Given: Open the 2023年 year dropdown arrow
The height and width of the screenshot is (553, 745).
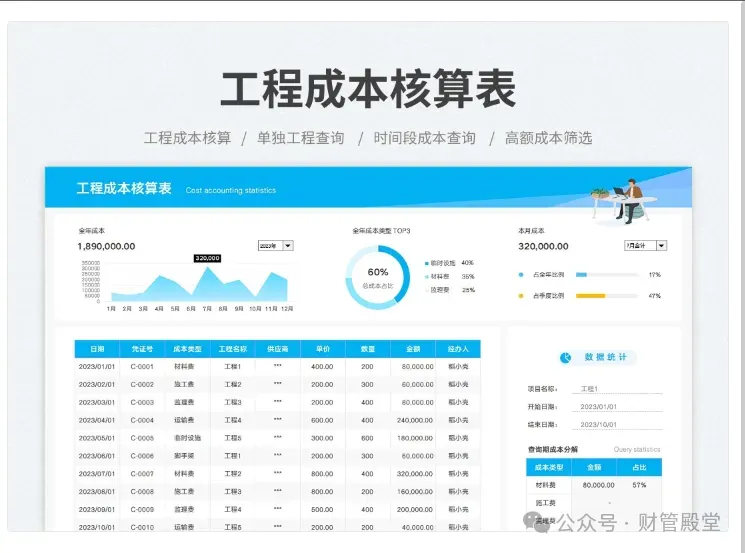Looking at the screenshot, I should 288,246.
